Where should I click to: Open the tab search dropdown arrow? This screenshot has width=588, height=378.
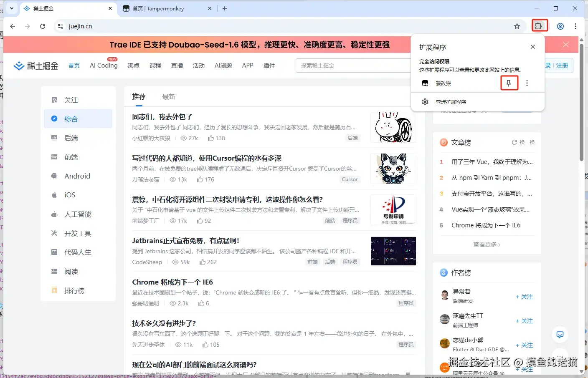pyautogui.click(x=12, y=8)
